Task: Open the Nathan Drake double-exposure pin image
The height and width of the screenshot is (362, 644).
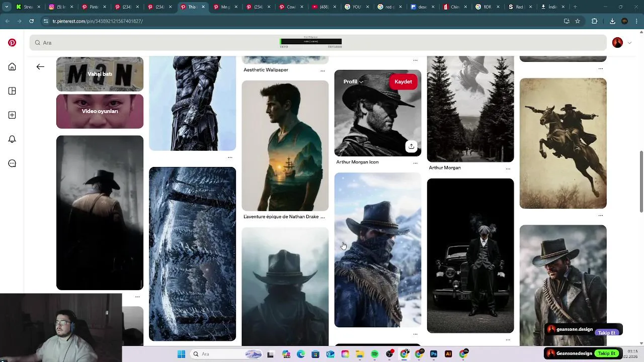Action: (285, 146)
